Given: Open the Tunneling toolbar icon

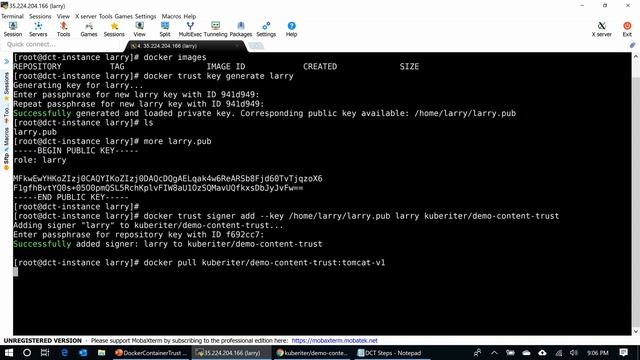Looking at the screenshot, I should [x=216, y=29].
